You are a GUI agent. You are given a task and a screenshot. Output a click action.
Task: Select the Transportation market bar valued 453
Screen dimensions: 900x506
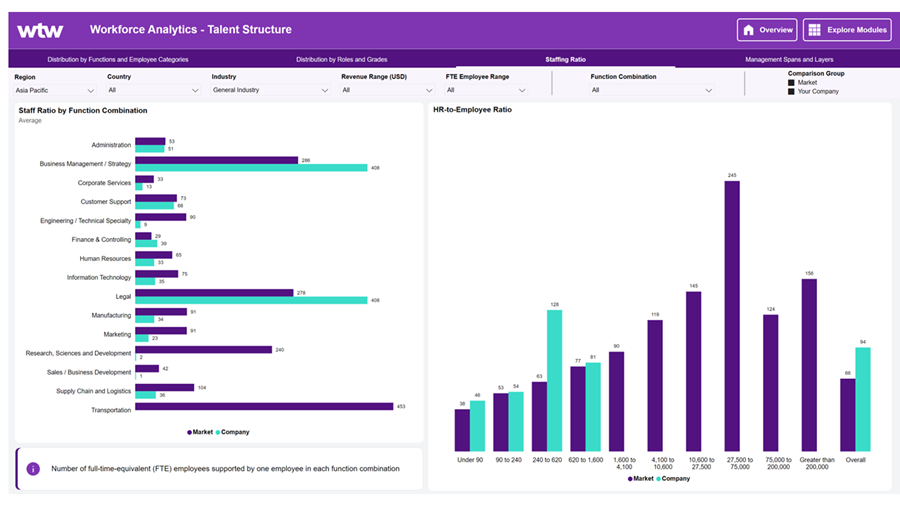click(264, 406)
